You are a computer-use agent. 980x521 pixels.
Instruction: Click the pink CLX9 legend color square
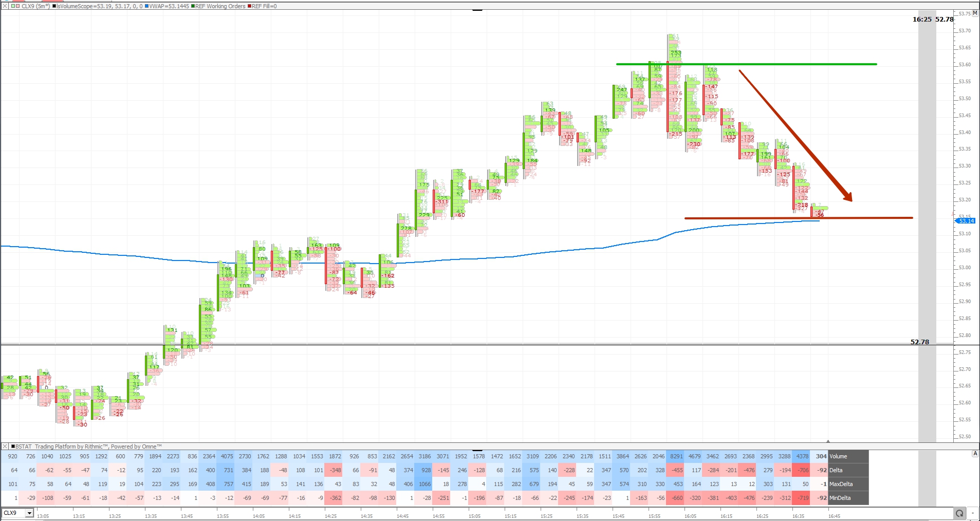[17, 6]
